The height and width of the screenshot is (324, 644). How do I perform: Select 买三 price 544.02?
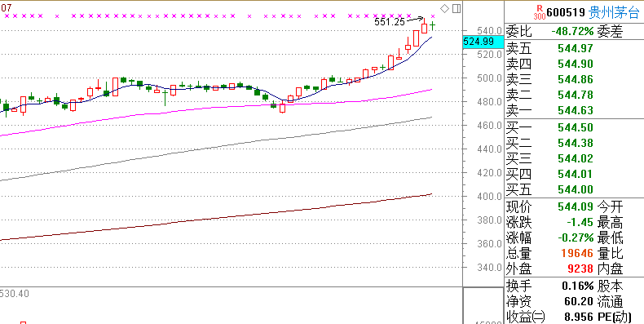tap(576, 158)
